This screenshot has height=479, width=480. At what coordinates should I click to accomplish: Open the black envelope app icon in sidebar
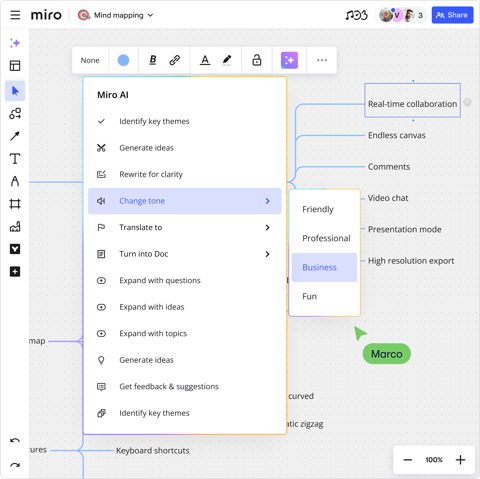[15, 249]
